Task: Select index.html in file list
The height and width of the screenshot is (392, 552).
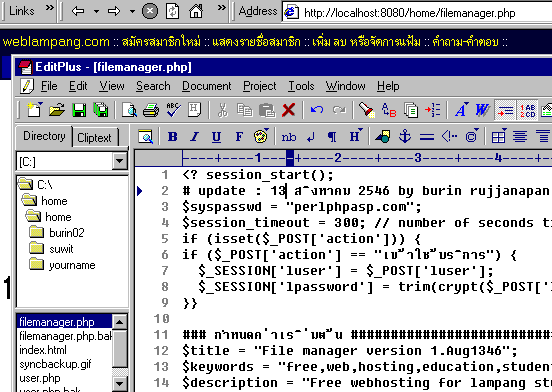Action: point(43,350)
